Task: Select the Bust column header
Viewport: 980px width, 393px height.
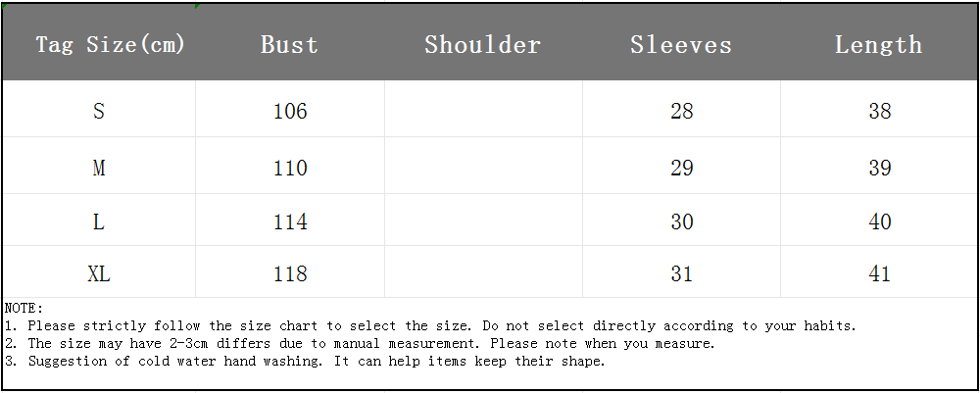Action: pos(290,44)
